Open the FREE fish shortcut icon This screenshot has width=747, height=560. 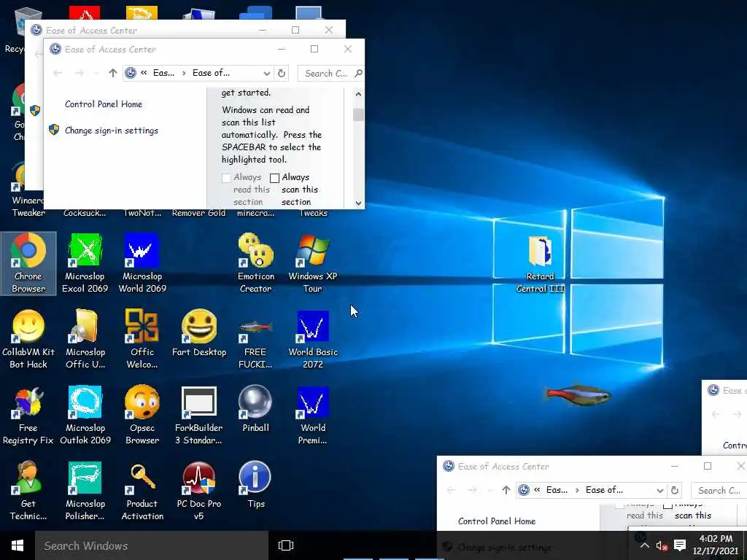(256, 339)
